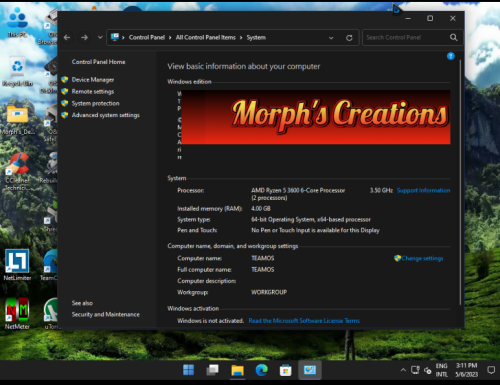This screenshot has width=500, height=385.
Task: Open Task View on taskbar
Action: [x=212, y=370]
